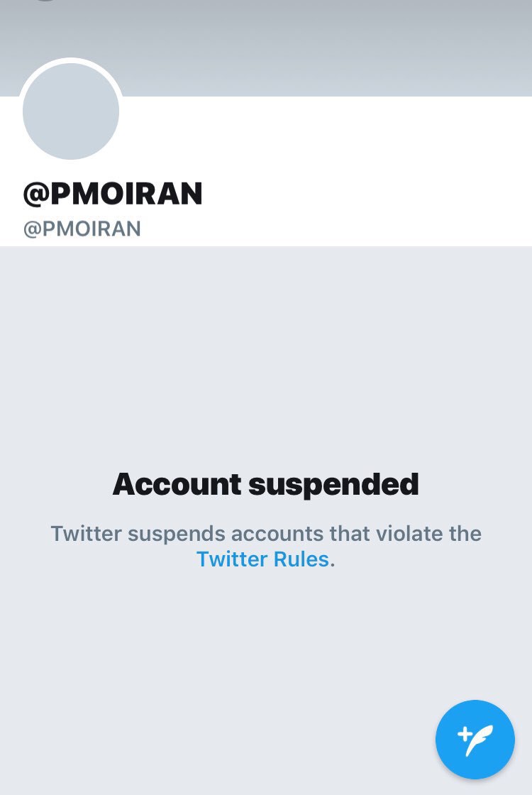The image size is (532, 795).
Task: Click the word 'Account' in the heading
Action: point(177,484)
